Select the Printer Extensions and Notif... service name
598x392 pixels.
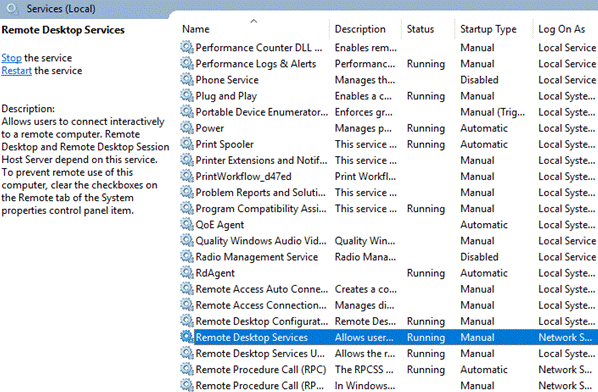click(x=261, y=161)
